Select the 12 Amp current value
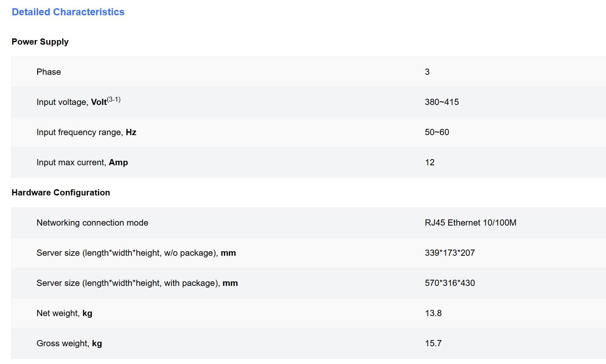 click(x=430, y=162)
